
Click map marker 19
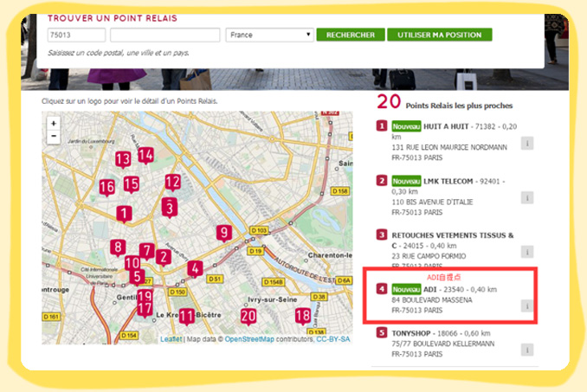pos(145,296)
